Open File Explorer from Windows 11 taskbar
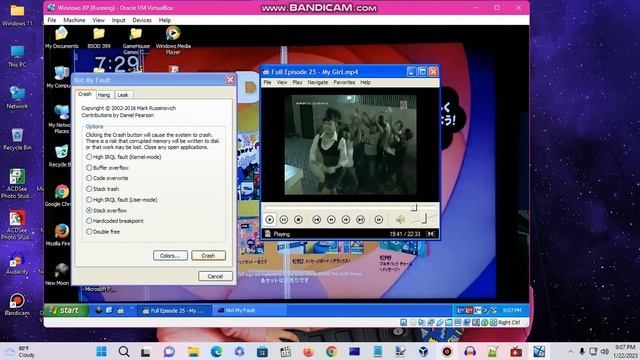 pos(193,351)
